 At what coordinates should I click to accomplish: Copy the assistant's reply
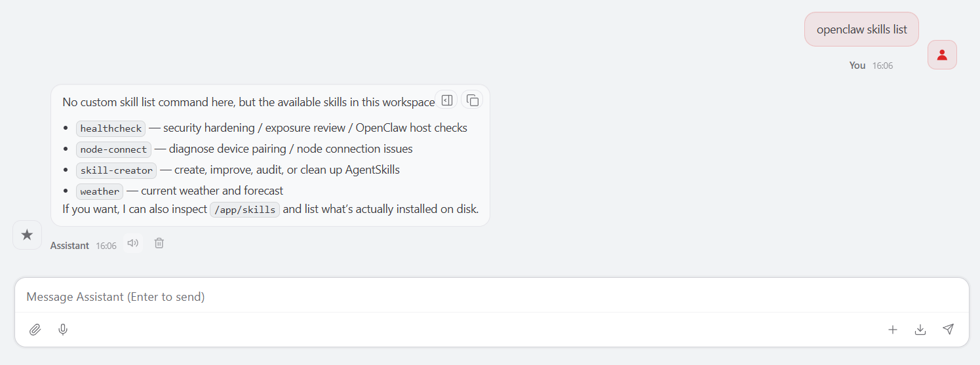[x=472, y=100]
